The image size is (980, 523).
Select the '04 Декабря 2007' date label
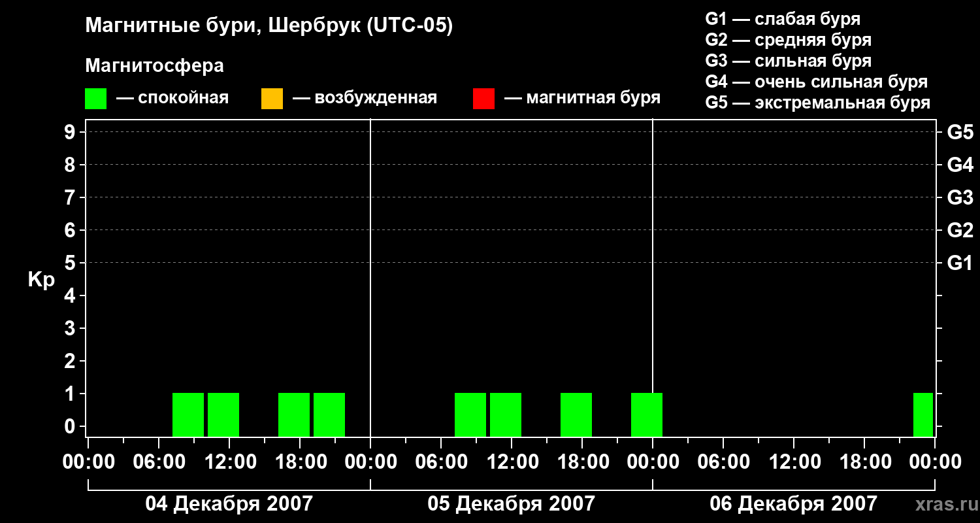(229, 504)
